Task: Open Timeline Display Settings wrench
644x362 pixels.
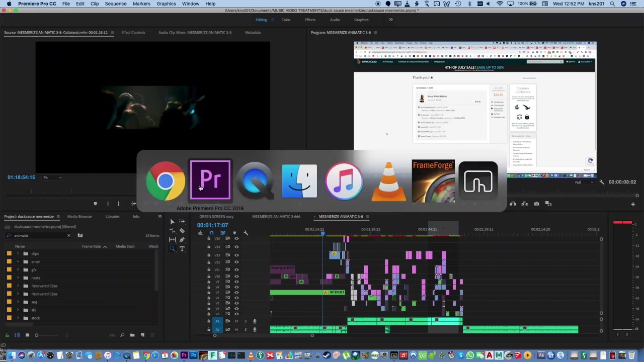Action: click(x=246, y=233)
